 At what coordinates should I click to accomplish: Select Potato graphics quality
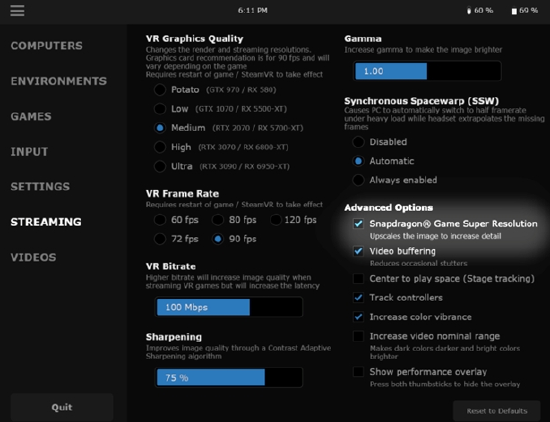(160, 90)
